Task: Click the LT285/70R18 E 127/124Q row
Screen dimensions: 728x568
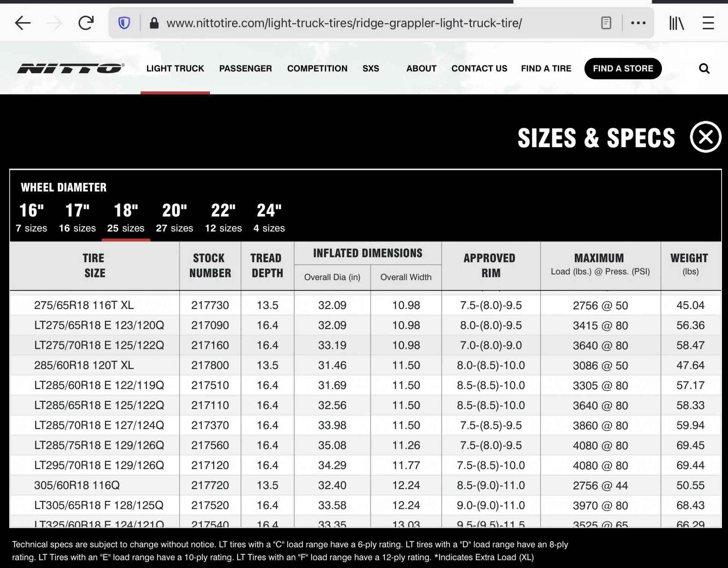Action: [x=99, y=425]
